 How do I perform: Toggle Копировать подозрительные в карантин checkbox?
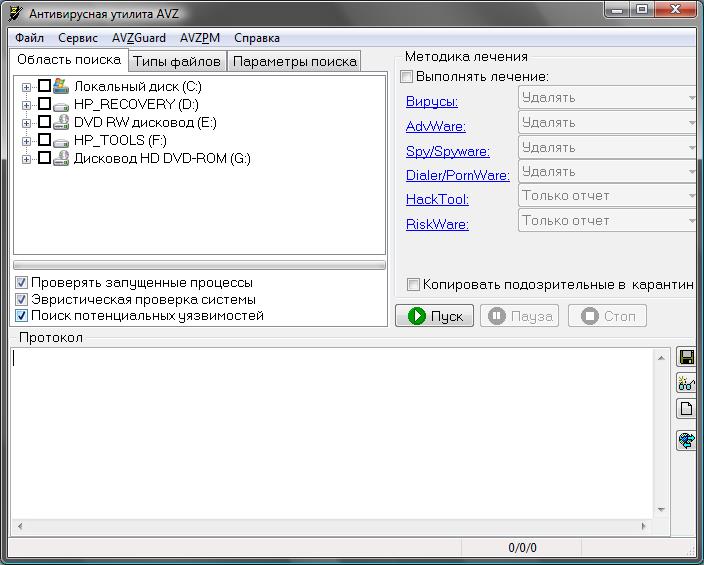(414, 285)
